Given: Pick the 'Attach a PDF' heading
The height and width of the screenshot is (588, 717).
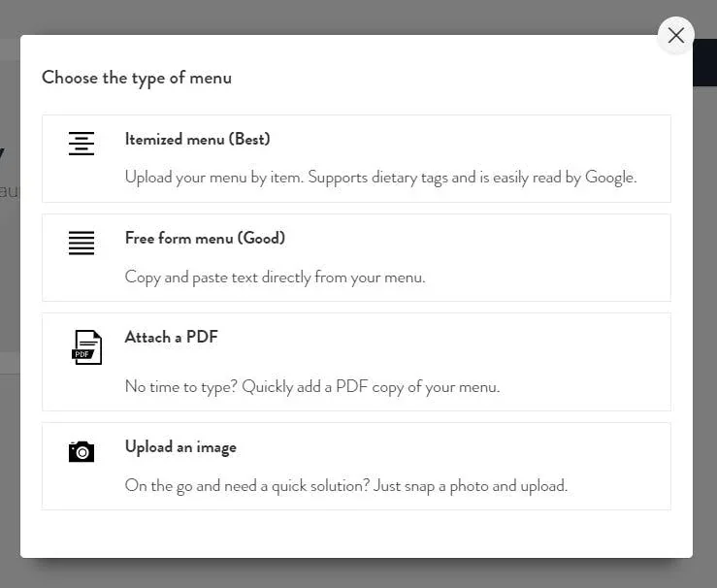Looking at the screenshot, I should coord(172,337).
